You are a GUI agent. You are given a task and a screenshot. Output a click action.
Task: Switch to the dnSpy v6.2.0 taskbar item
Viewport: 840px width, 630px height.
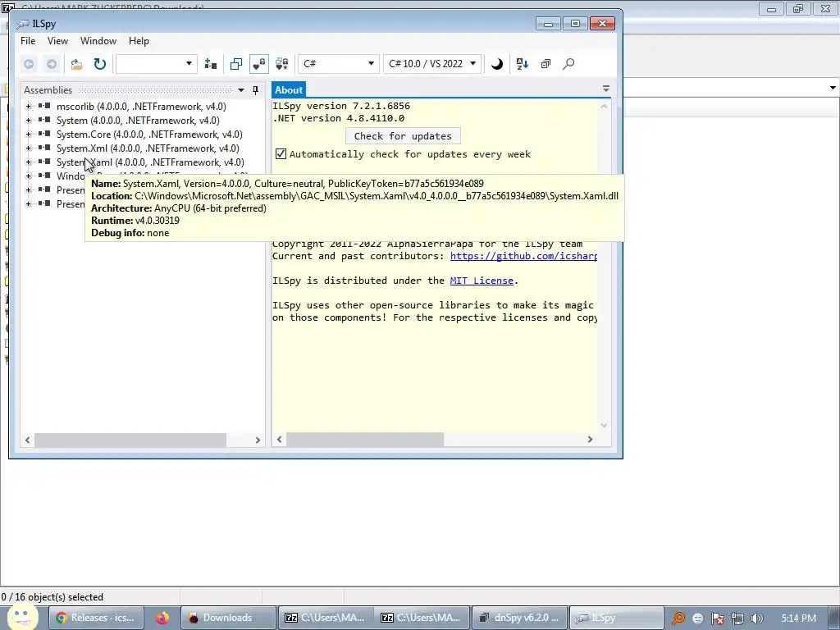point(519,618)
